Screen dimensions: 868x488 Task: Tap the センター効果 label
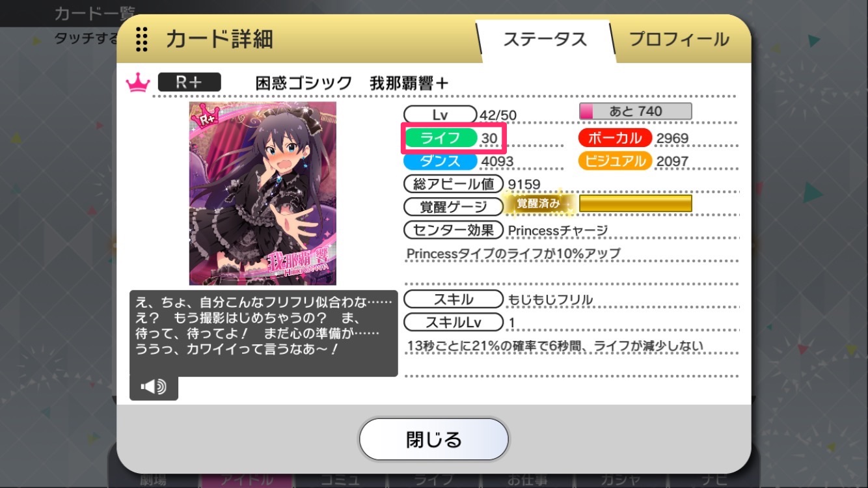(454, 230)
